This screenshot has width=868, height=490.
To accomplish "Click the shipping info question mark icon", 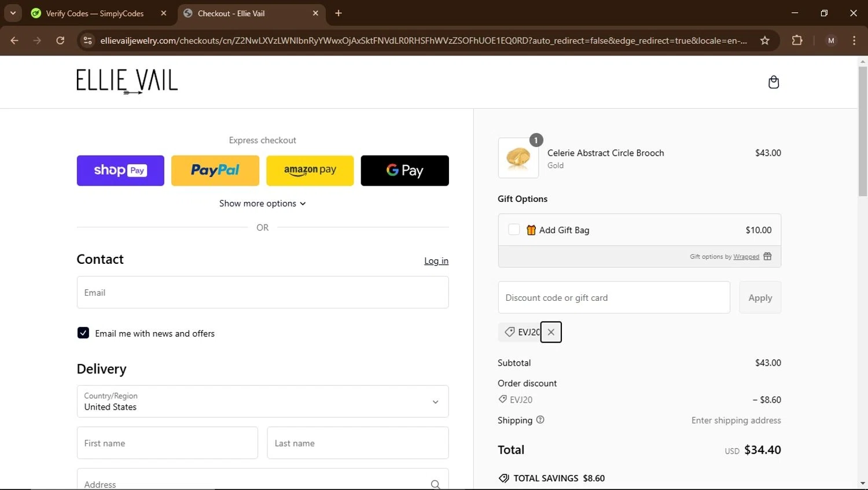I will click(540, 420).
